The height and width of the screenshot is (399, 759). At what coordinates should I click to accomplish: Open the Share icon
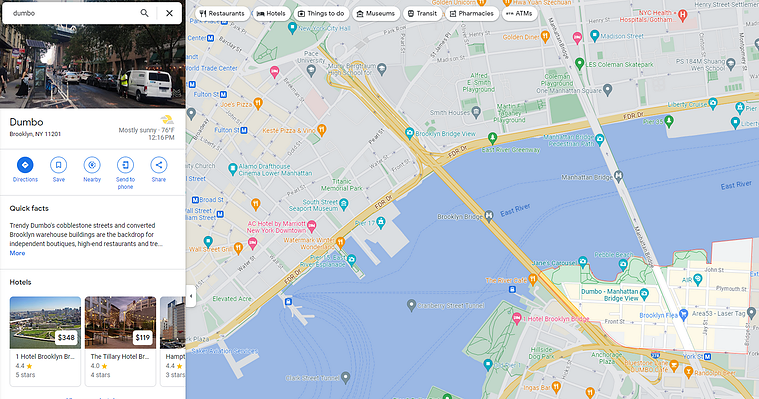click(159, 165)
